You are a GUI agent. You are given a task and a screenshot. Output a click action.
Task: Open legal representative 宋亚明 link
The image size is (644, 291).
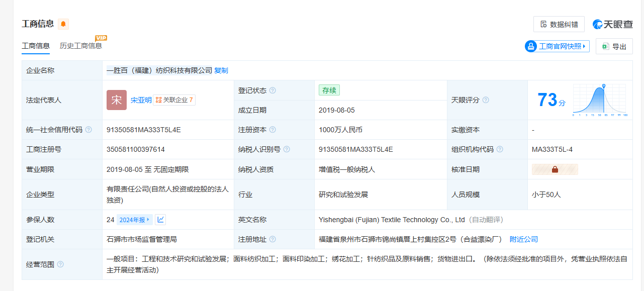tap(141, 100)
